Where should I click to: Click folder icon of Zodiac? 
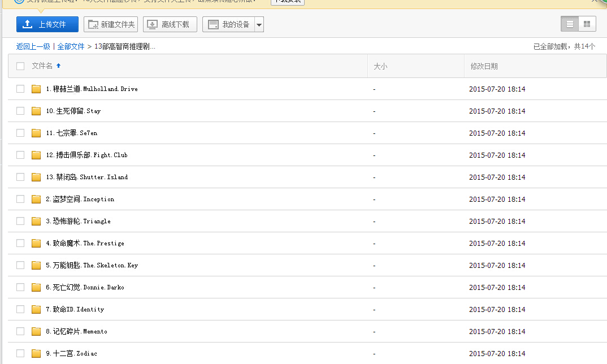[36, 354]
